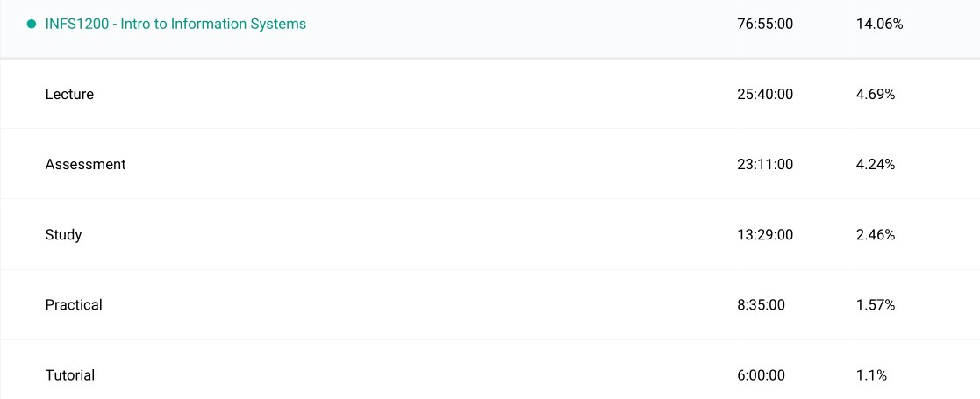Image resolution: width=980 pixels, height=399 pixels.
Task: Click the Study percentage 2.46%
Action: 876,235
